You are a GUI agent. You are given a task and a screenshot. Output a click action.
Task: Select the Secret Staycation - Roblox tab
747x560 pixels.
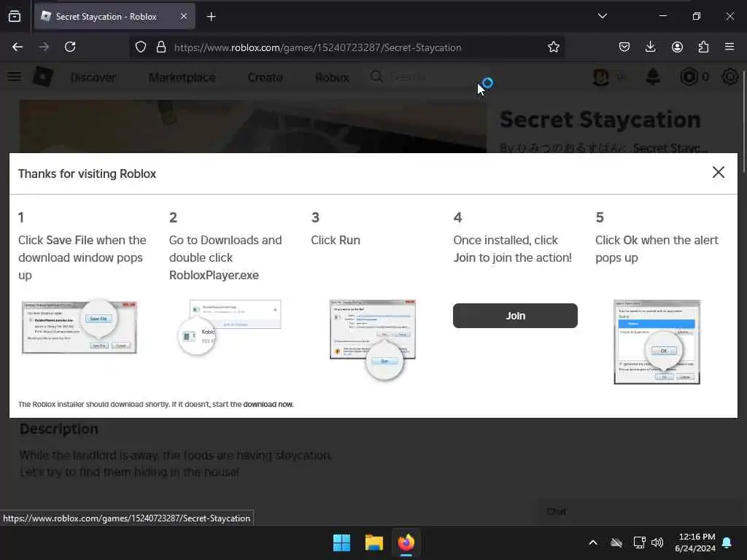[115, 17]
